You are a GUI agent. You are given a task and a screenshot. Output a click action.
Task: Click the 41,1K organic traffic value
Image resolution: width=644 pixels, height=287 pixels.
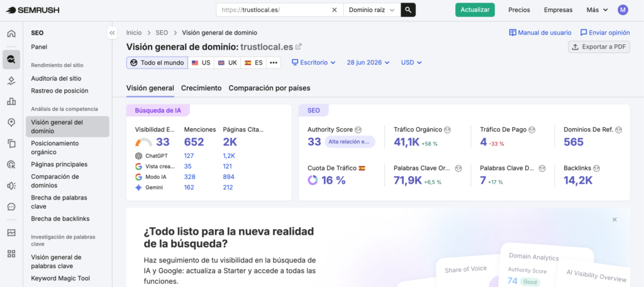pyautogui.click(x=406, y=142)
